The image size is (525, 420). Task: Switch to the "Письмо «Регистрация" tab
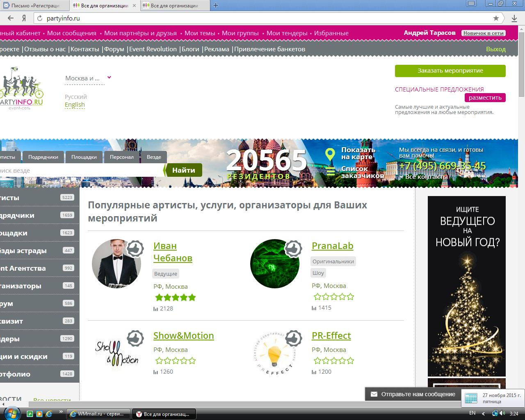point(34,6)
